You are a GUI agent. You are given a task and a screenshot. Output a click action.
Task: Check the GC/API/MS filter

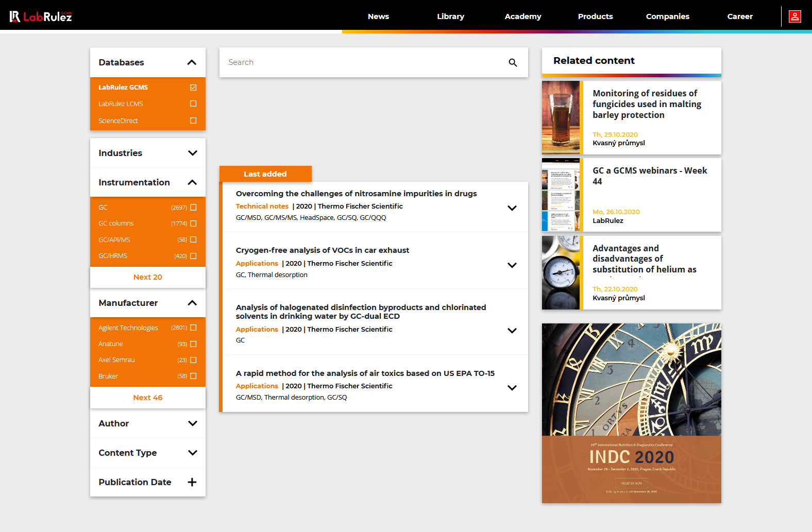pos(193,239)
